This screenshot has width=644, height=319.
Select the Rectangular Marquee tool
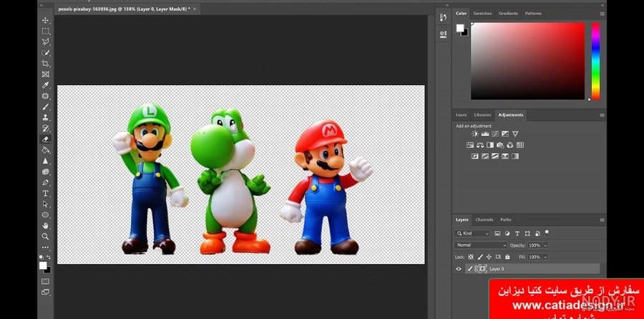(x=46, y=31)
